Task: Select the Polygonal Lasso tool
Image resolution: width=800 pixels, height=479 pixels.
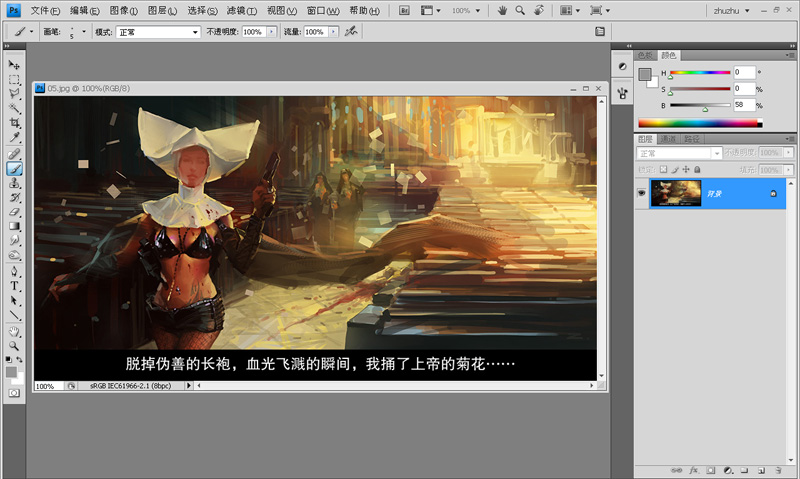Action: coord(14,94)
